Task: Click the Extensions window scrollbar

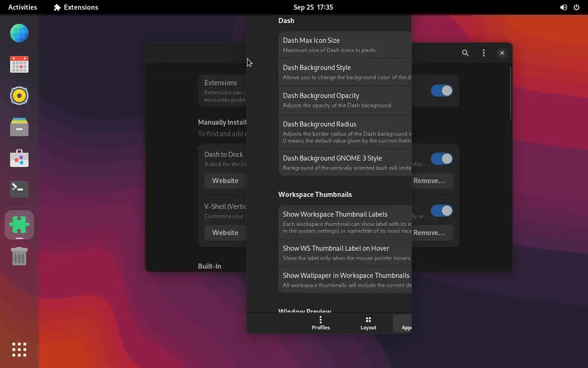Action: [510, 93]
